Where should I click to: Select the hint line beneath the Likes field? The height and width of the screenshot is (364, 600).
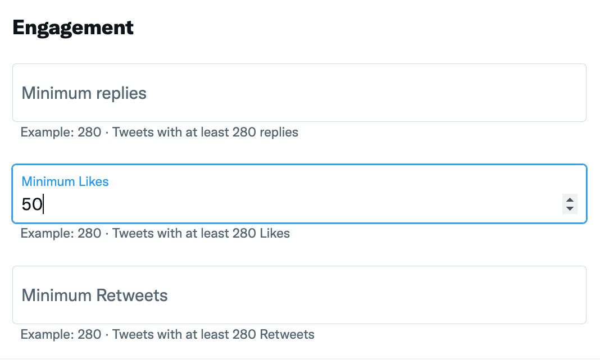(156, 233)
